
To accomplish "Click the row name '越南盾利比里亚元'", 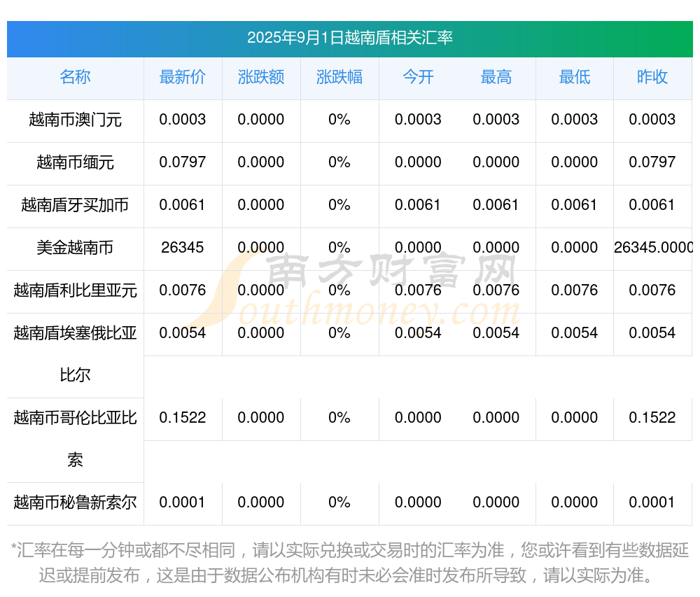I will 75,290.
